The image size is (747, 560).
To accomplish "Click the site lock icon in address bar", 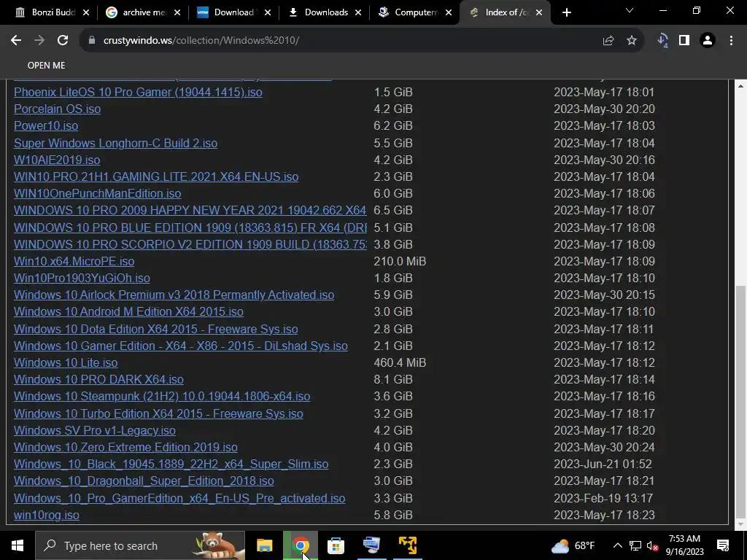I will tap(92, 41).
